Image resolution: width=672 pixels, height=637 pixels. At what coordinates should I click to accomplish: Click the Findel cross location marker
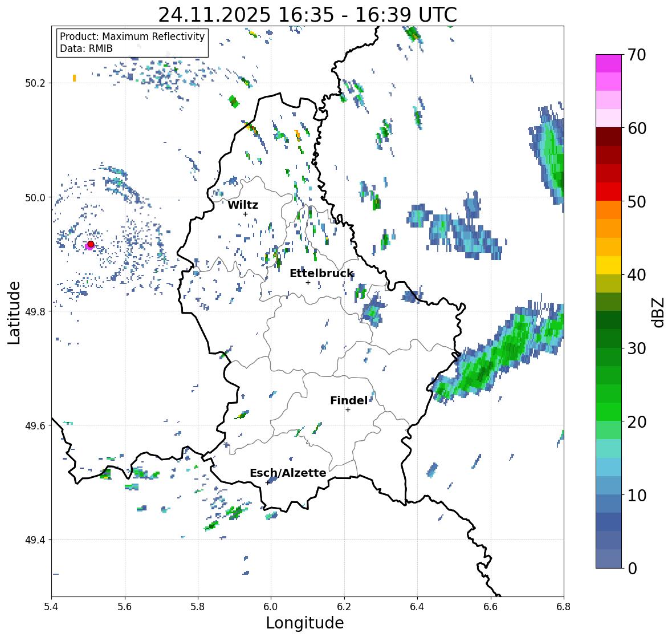coord(348,410)
